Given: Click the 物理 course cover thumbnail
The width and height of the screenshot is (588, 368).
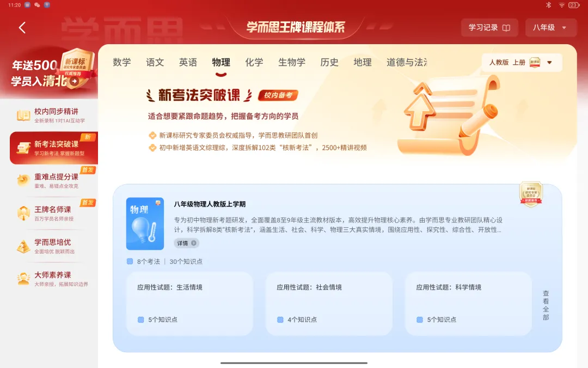Looking at the screenshot, I should click(x=145, y=224).
